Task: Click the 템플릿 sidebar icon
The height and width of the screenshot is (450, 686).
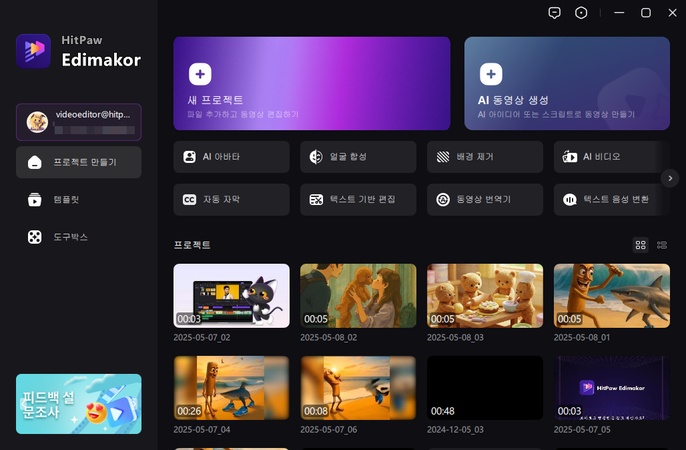Action: click(35, 199)
